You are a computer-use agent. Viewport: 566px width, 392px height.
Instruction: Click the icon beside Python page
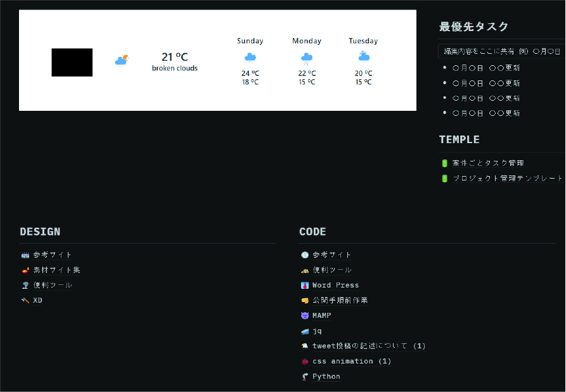[305, 377]
